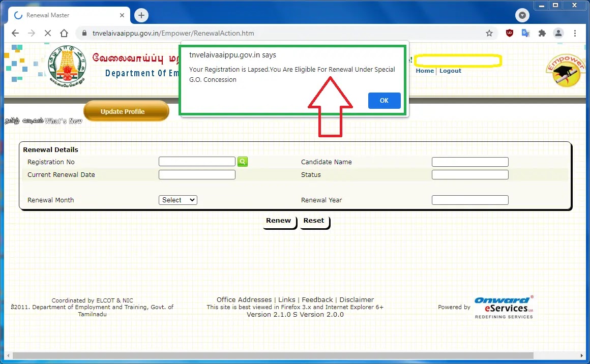
Task: Focus the Registration No input field
Action: pos(197,162)
